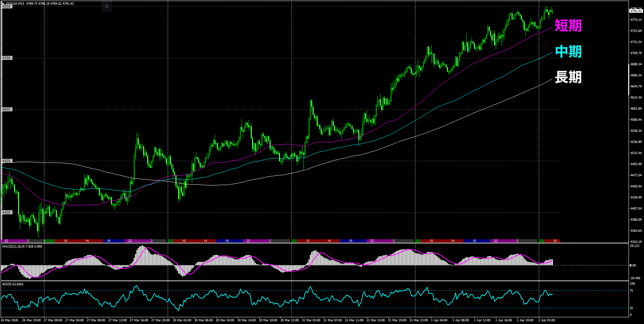The width and height of the screenshot is (644, 324).
Task: Click the 1 Apr 12:00 time axis label
Action: pyautogui.click(x=482, y=320)
